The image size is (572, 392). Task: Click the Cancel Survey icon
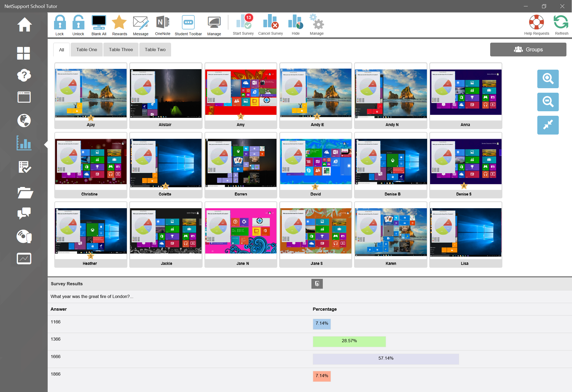(x=270, y=23)
